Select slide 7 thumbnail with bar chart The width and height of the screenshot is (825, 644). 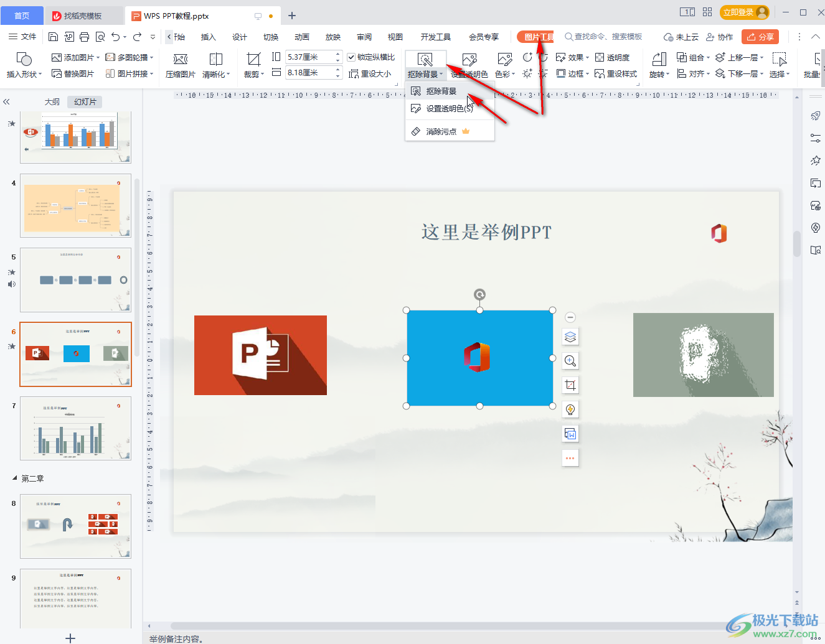point(75,428)
